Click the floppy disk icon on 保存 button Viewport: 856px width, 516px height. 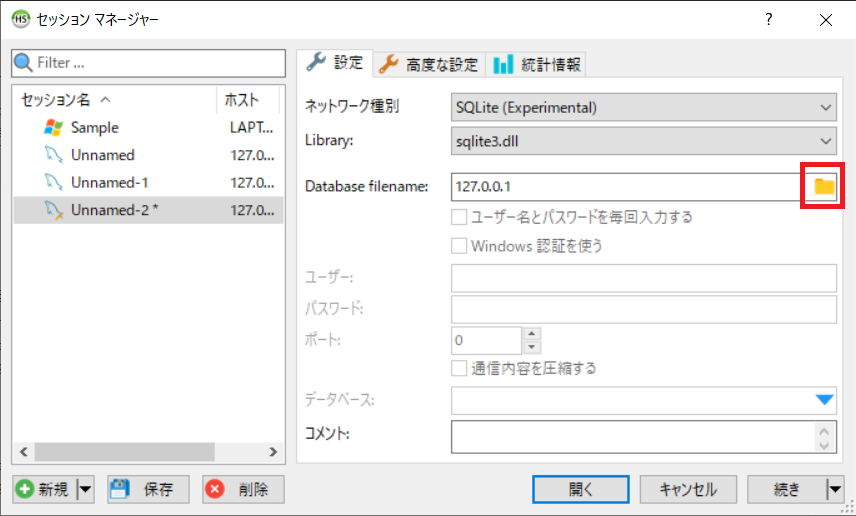click(119, 489)
